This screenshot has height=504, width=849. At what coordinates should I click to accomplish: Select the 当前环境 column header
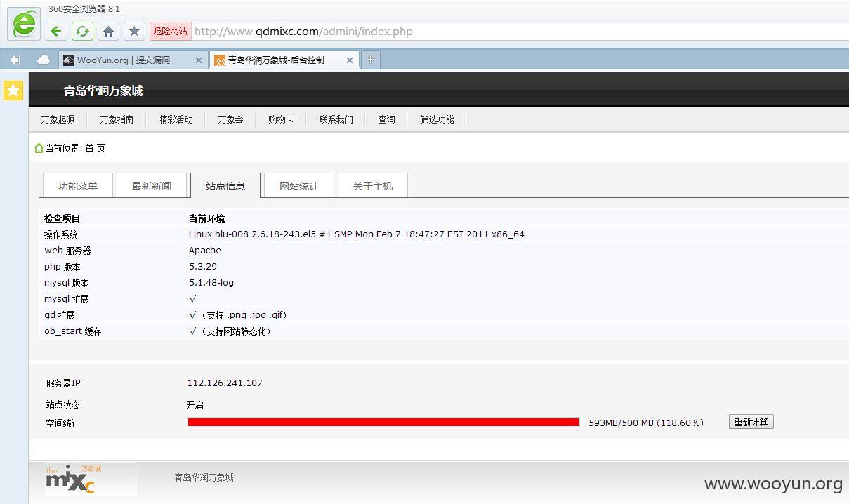(x=206, y=218)
